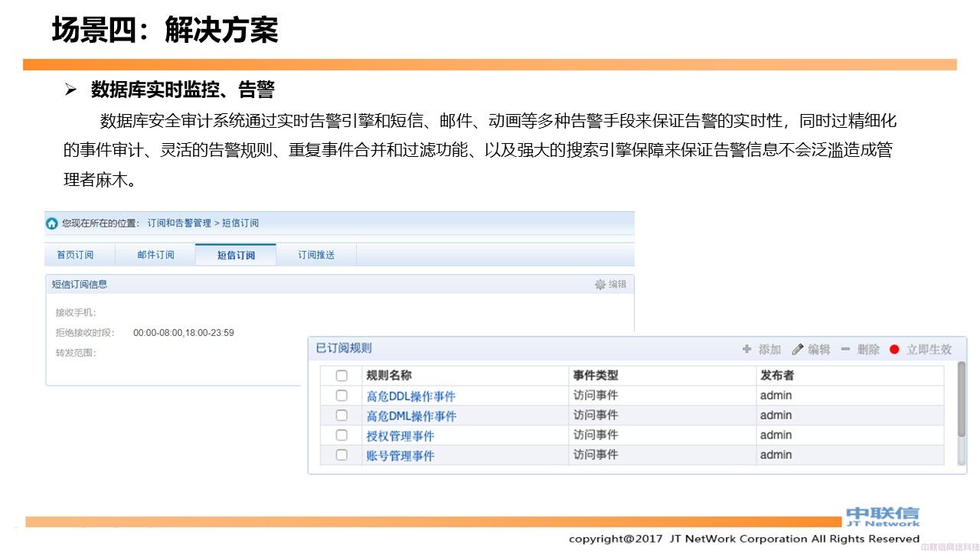Click the rules table vertical scrollbar
The image size is (980, 551).
962,413
